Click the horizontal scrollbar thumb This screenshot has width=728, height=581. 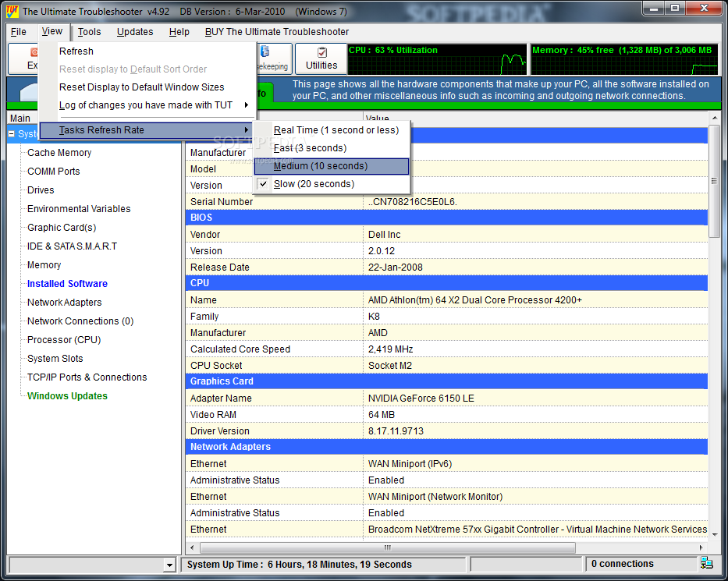(388, 547)
